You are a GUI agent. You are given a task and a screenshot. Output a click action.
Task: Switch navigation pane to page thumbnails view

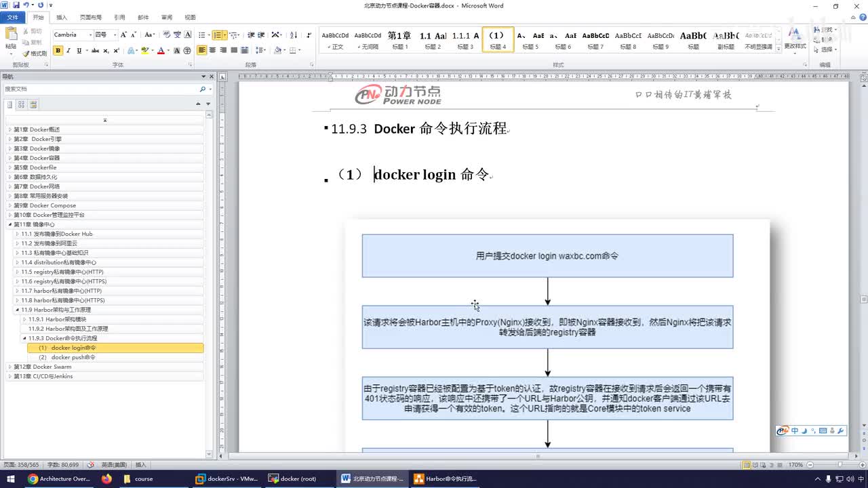[21, 104]
